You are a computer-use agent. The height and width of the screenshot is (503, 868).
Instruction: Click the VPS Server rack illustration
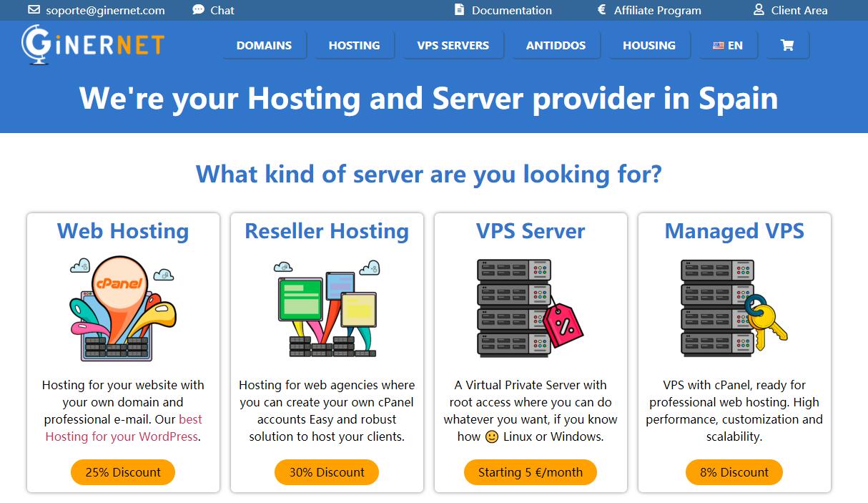(531, 308)
